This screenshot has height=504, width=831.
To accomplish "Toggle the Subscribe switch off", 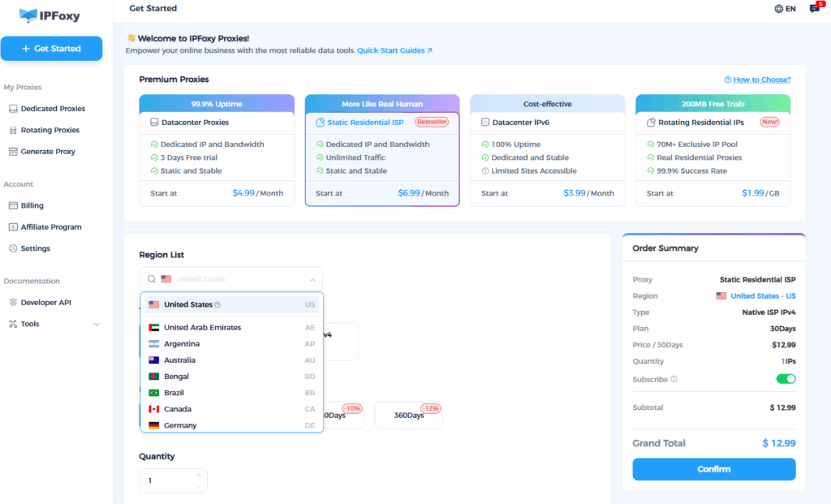I will (786, 379).
